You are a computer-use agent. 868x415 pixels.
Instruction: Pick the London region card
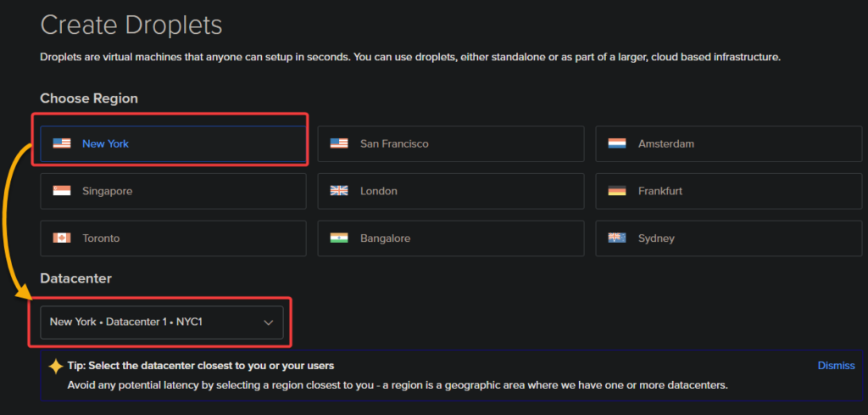[451, 191]
